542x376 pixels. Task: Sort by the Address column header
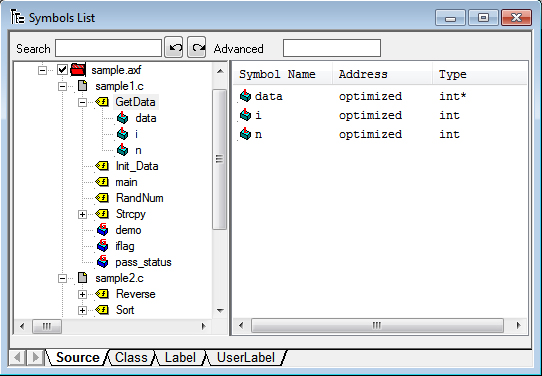coord(382,74)
